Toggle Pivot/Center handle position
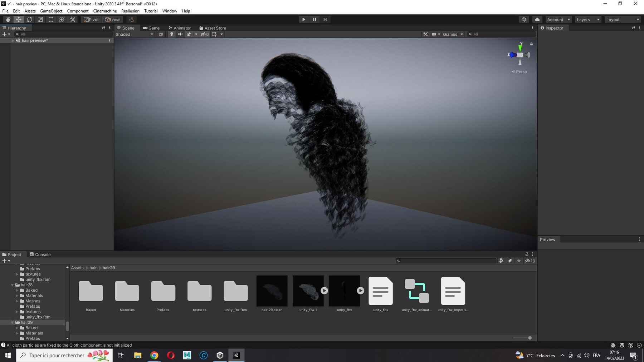This screenshot has width=644, height=362. pyautogui.click(x=91, y=20)
